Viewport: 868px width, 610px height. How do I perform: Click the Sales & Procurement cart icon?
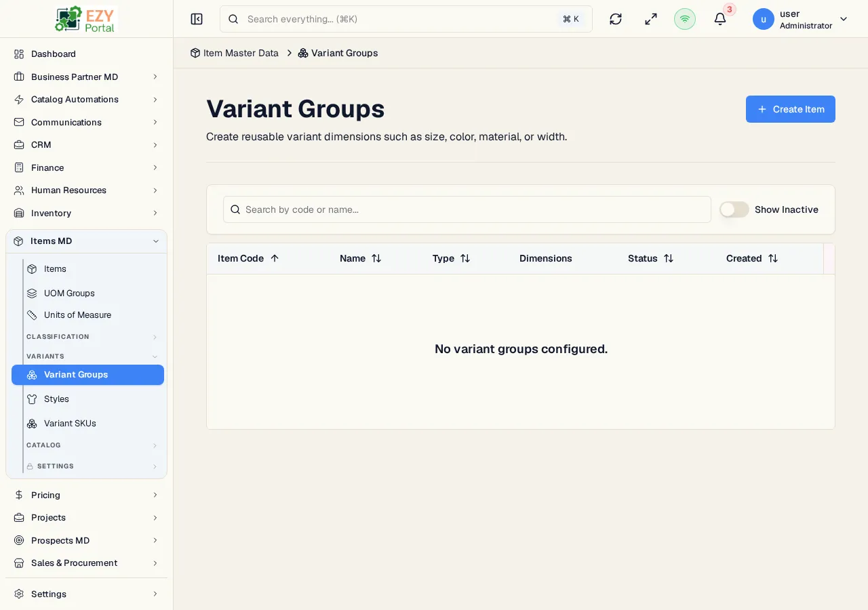[19, 563]
